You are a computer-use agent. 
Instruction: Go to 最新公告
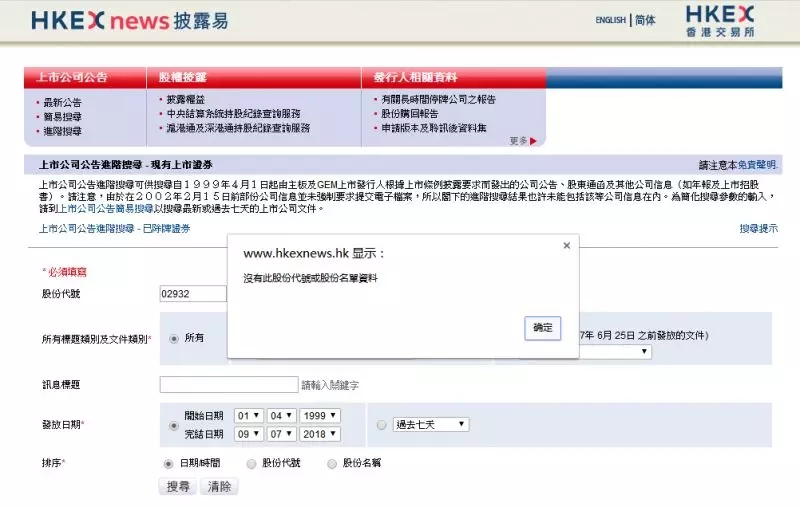click(x=62, y=103)
